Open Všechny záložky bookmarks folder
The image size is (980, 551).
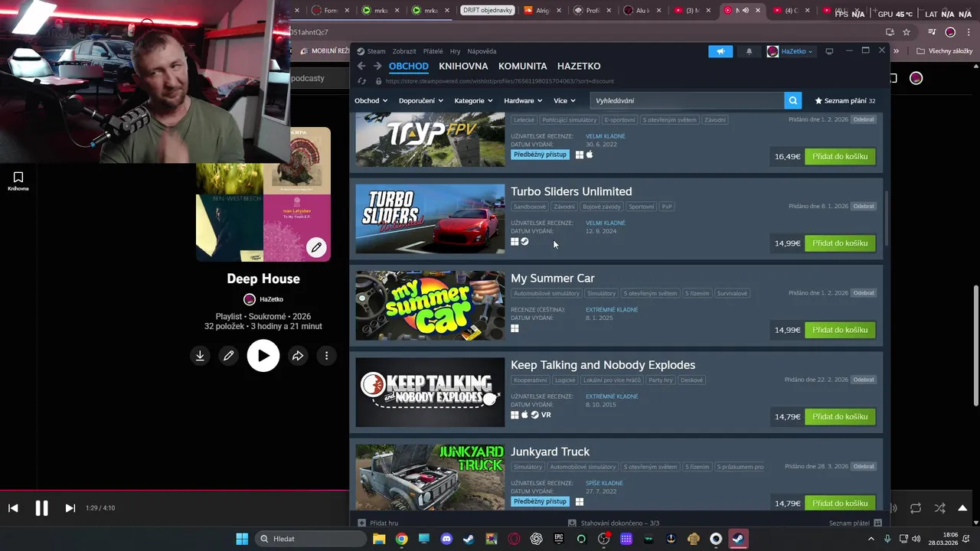point(945,51)
